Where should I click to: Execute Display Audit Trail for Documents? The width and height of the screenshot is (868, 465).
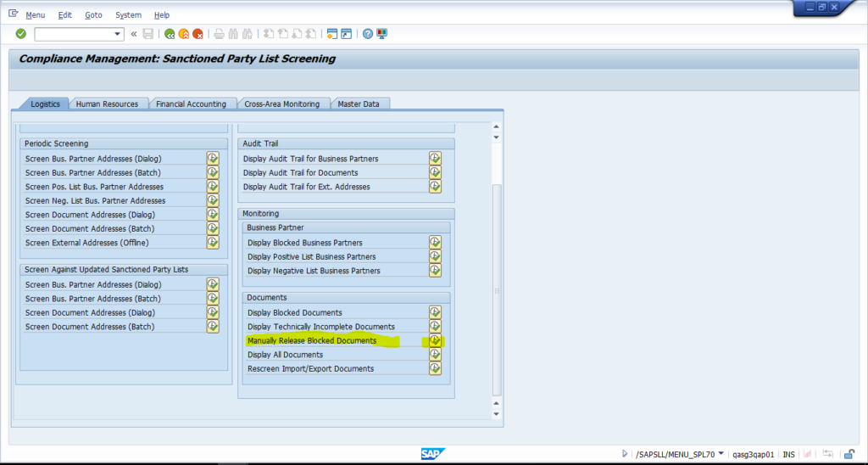(435, 172)
